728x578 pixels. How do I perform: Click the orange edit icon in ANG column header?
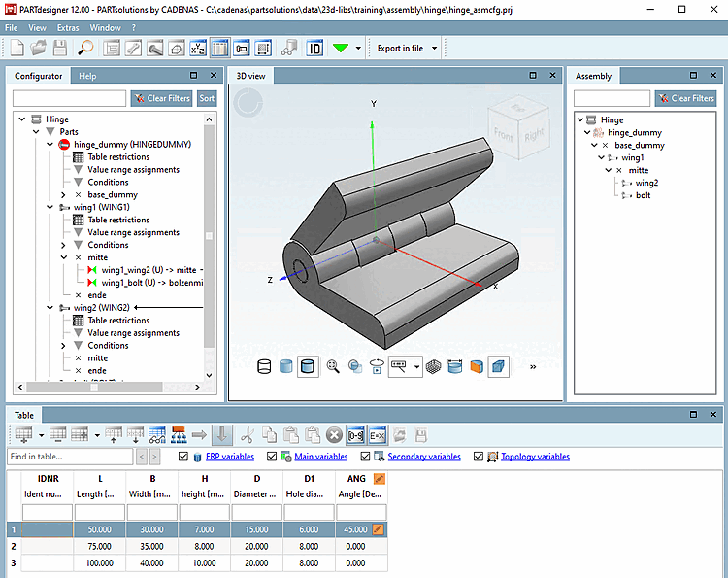[x=379, y=479]
